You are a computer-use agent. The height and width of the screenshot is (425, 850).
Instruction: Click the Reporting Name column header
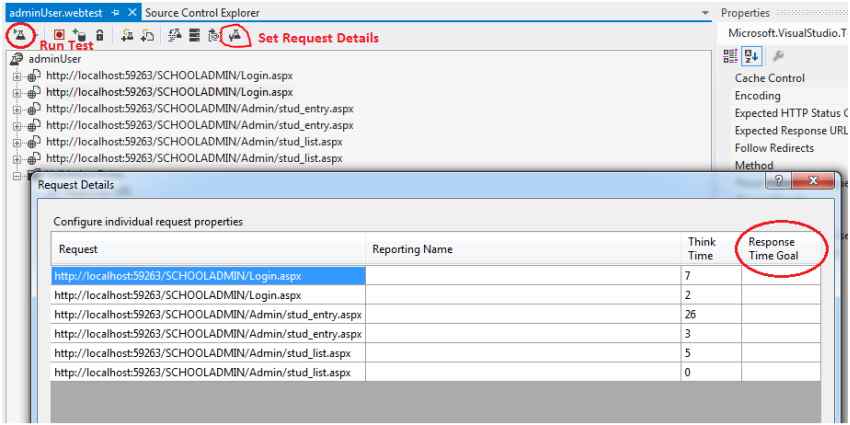point(524,249)
